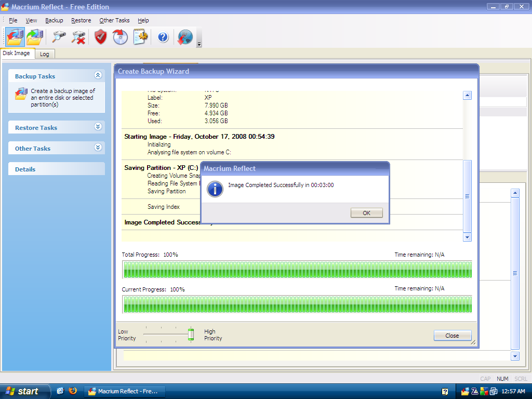Click the wizard log scroll-up arrow
This screenshot has height=399, width=532.
(467, 96)
